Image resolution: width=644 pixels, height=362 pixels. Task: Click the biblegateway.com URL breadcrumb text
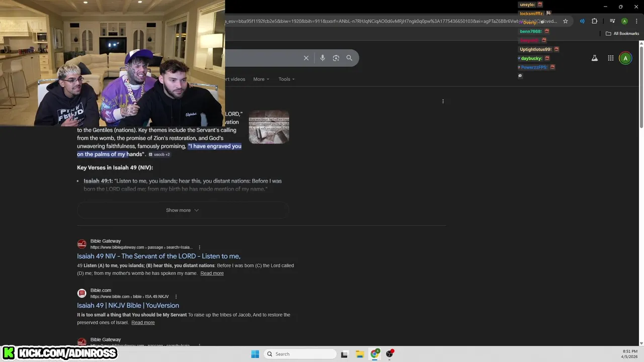point(141,247)
